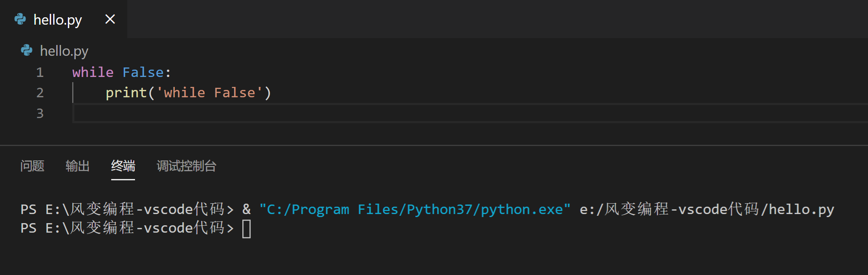Click the python.exe path in the terminal
868x275 pixels.
tap(415, 210)
